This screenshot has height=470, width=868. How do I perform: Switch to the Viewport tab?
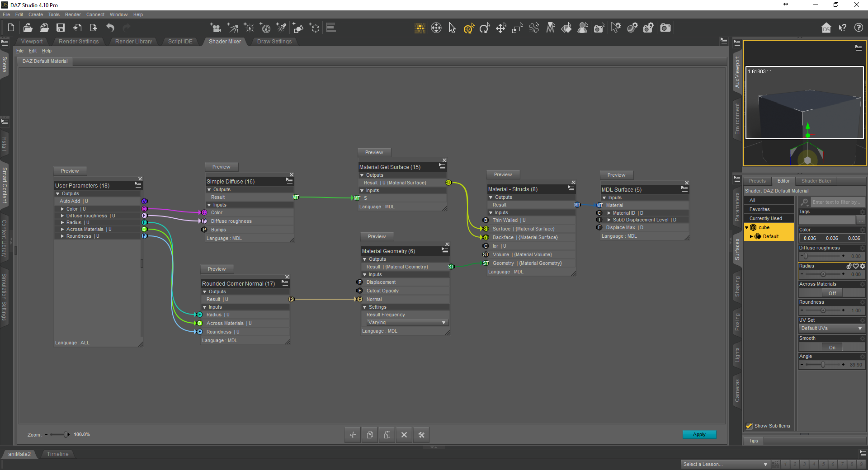click(32, 42)
